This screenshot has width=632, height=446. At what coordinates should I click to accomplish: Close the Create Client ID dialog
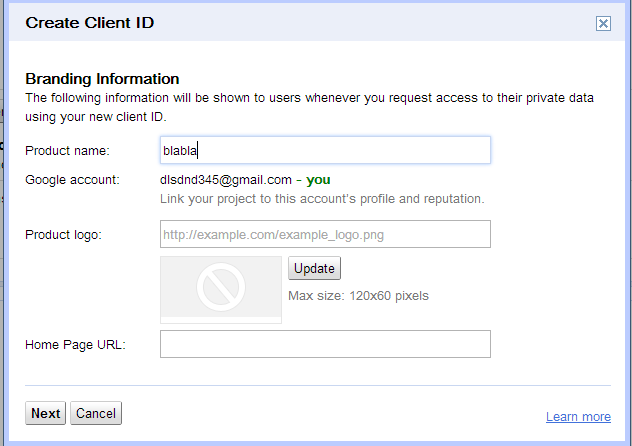(x=603, y=23)
